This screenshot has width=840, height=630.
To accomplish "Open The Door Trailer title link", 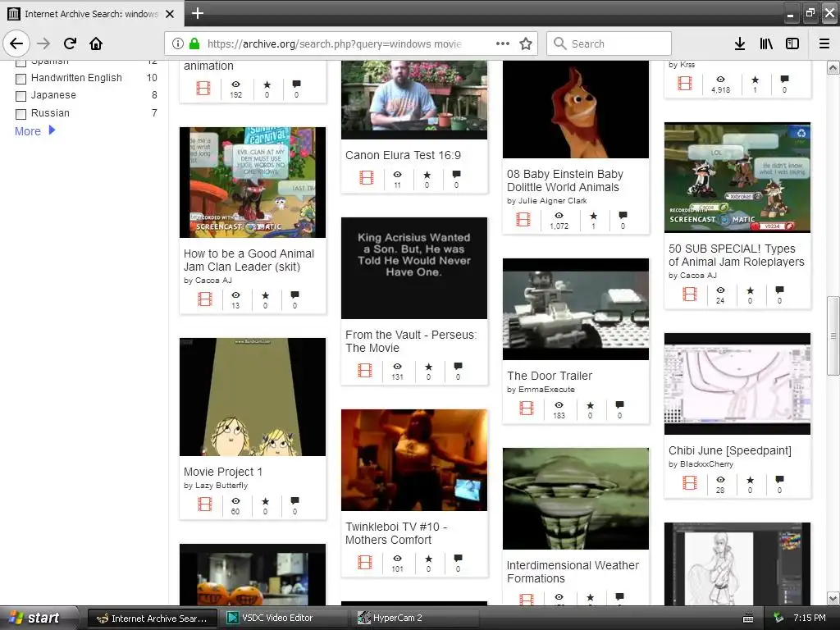I will (x=550, y=376).
